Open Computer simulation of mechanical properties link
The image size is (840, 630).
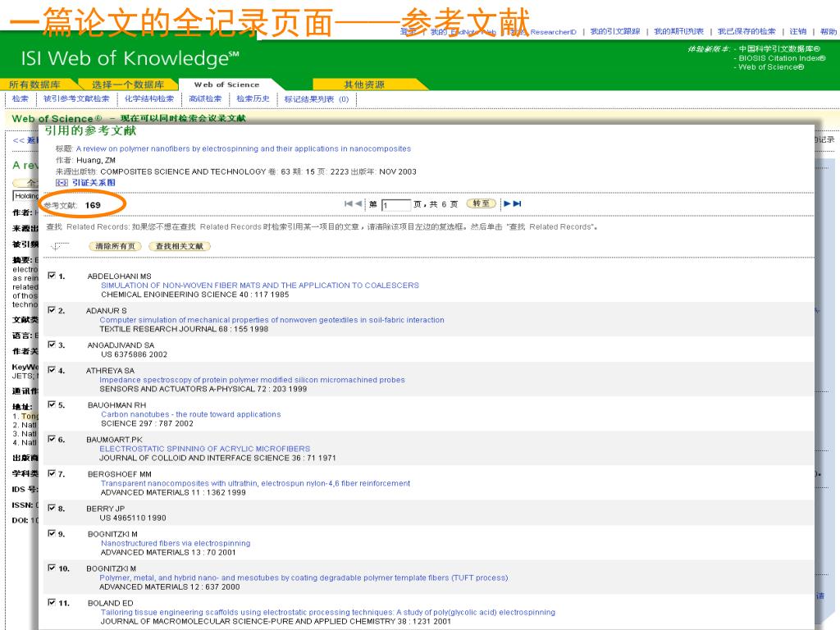point(272,320)
